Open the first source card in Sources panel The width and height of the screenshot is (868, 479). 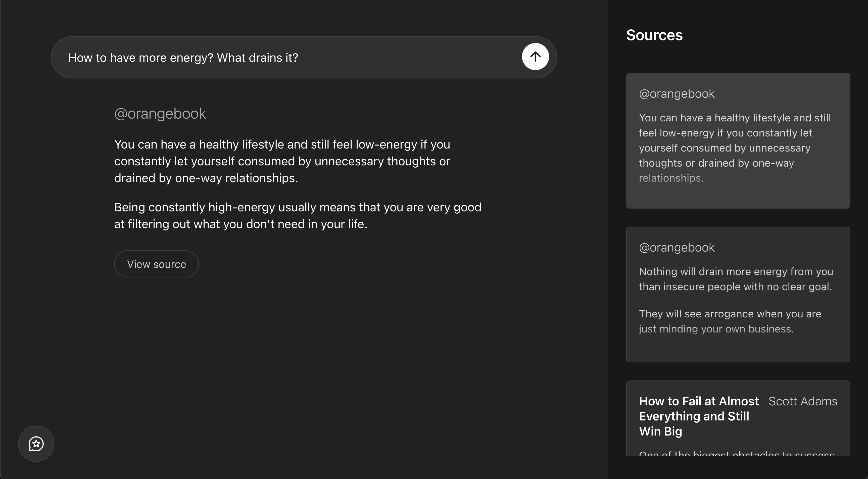[x=738, y=141]
